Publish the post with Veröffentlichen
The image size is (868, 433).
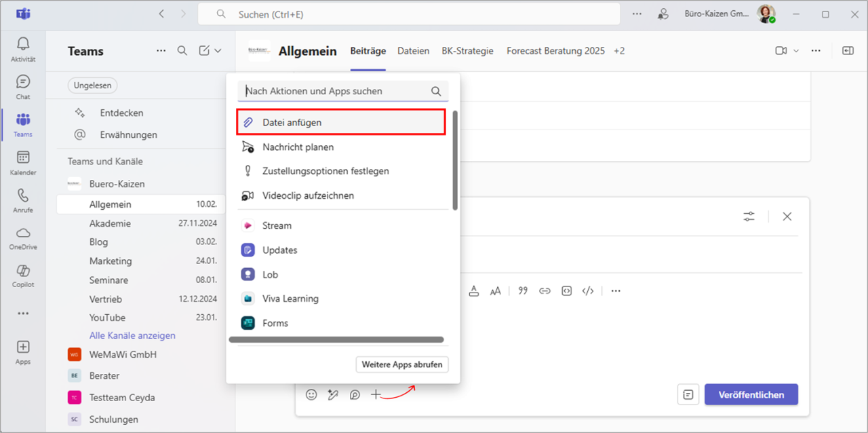[x=751, y=394]
